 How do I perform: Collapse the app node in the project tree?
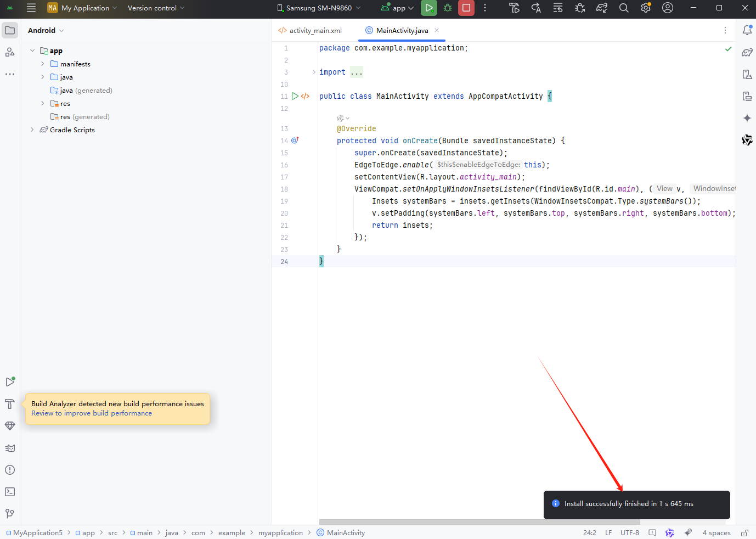point(32,50)
